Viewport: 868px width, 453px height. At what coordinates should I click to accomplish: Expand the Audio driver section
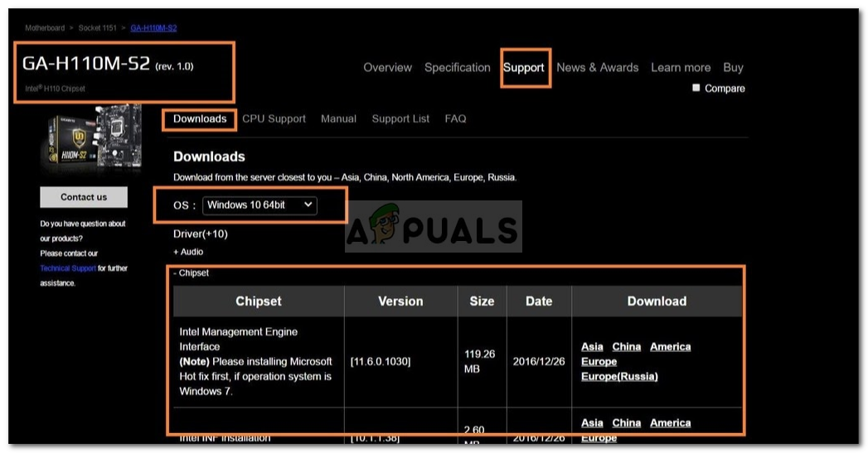pyautogui.click(x=188, y=252)
